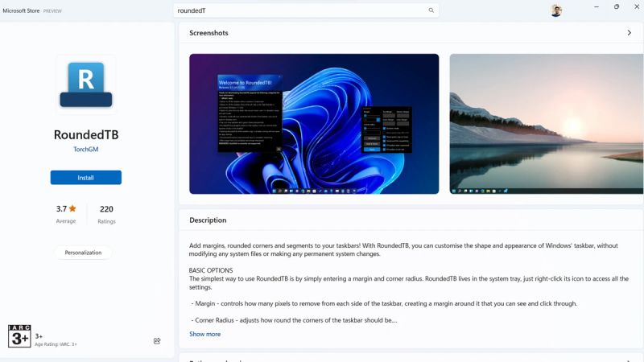
Task: Click the Microsoft Store title label
Action: coord(21,10)
